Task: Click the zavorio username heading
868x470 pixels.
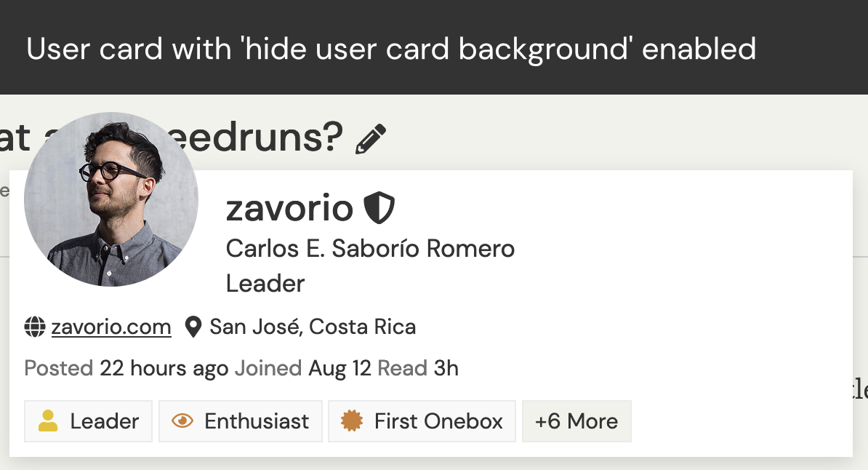Action: (x=289, y=209)
